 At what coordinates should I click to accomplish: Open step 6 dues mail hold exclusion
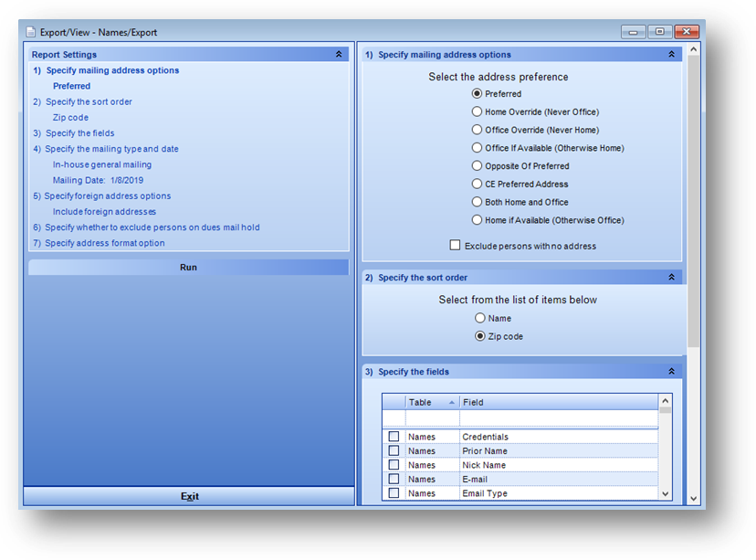[146, 227]
